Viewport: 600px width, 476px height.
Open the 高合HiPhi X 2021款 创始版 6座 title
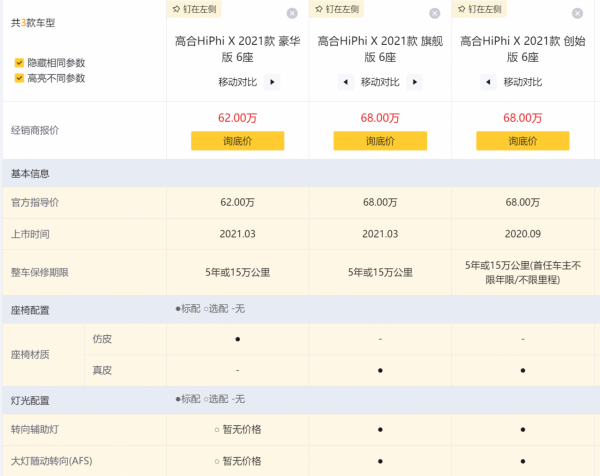(x=523, y=49)
